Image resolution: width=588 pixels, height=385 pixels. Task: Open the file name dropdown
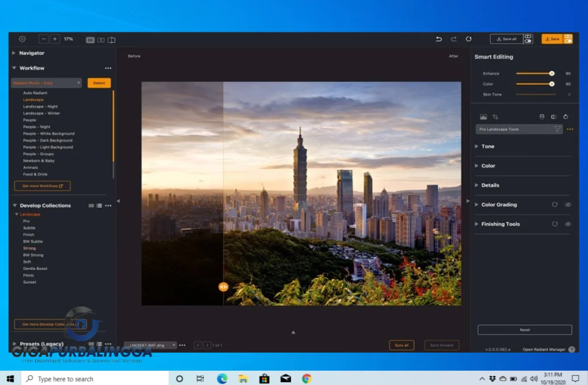point(150,345)
